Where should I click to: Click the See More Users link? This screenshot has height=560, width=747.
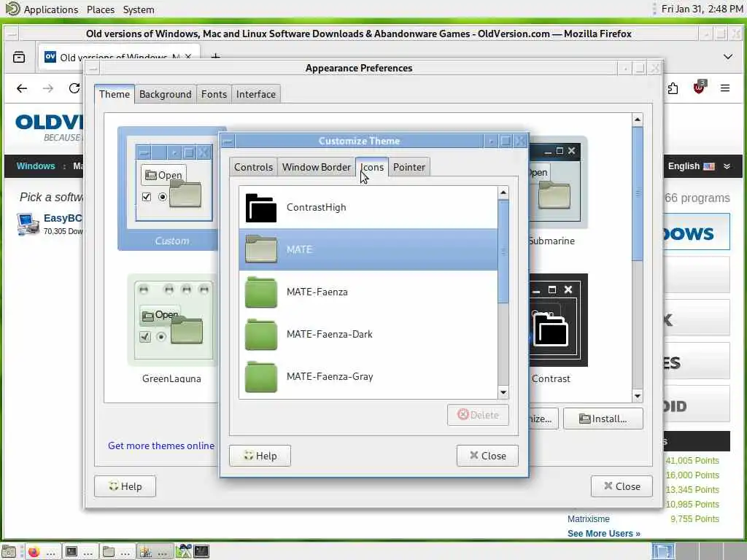coord(603,534)
